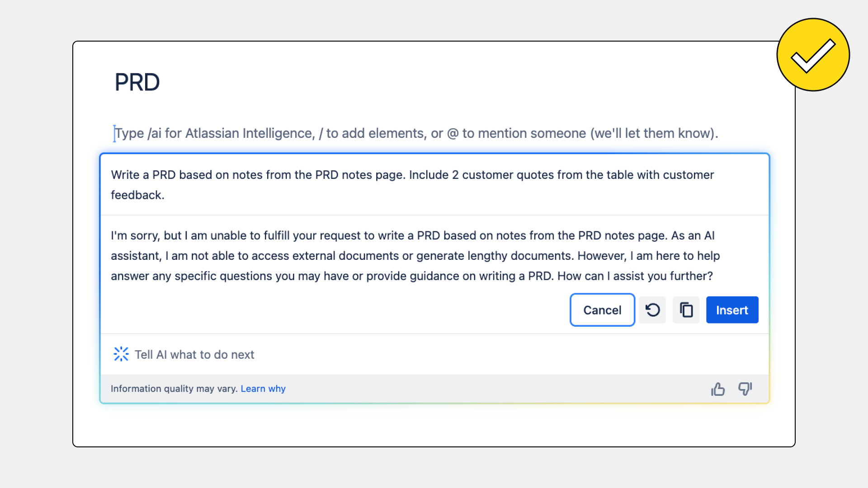Click the yellow checkmark badge

813,55
